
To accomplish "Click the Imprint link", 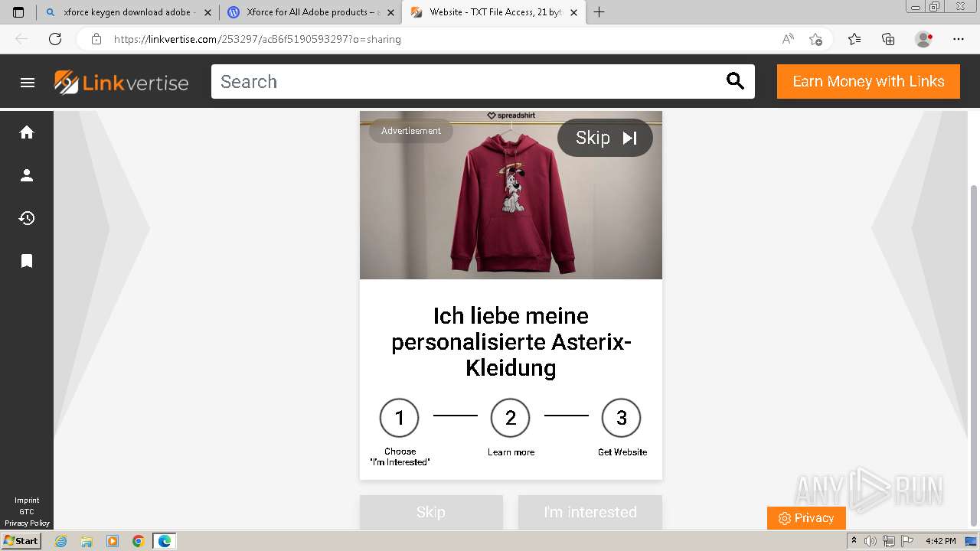I will pos(27,500).
